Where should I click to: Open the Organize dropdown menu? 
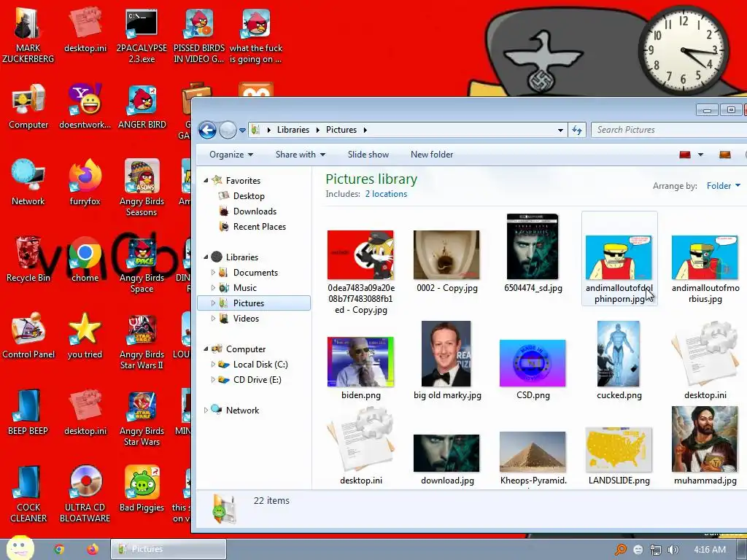(x=231, y=155)
